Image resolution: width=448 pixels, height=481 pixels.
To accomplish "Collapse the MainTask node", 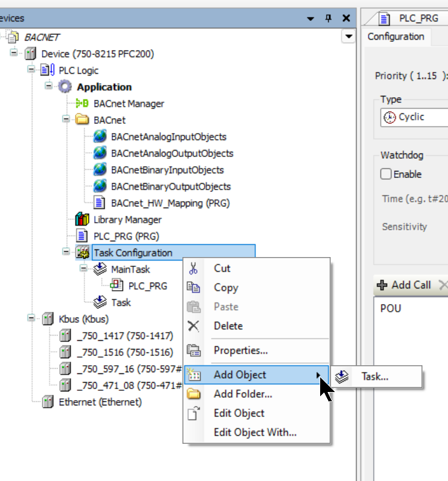I will point(83,268).
